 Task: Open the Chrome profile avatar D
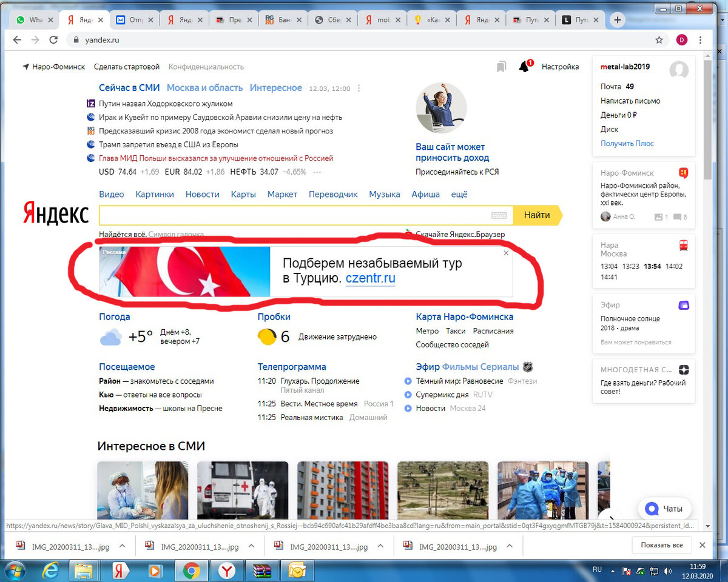point(681,40)
